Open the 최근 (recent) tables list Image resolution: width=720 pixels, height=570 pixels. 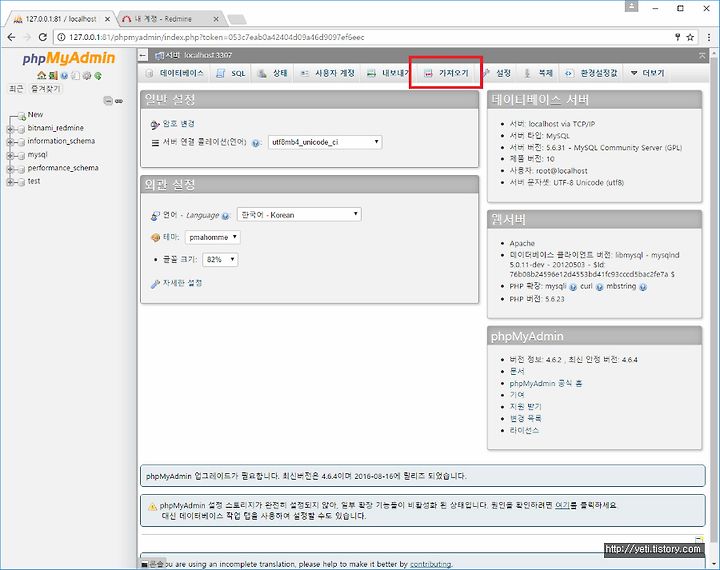16,89
